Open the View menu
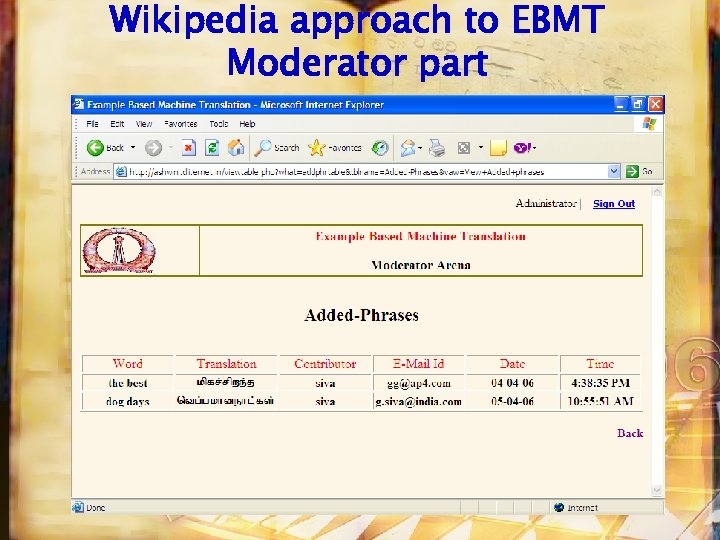 [144, 124]
